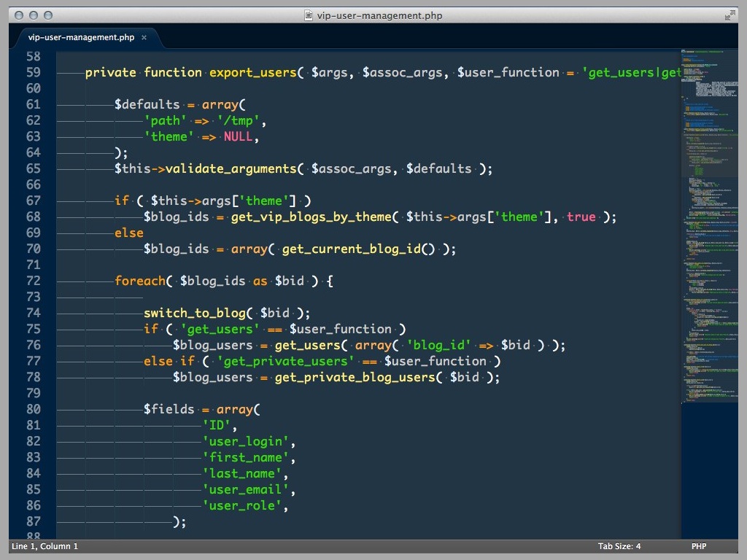Screen dimensions: 747x560
Task: Click the red window close button
Action: click(x=19, y=15)
